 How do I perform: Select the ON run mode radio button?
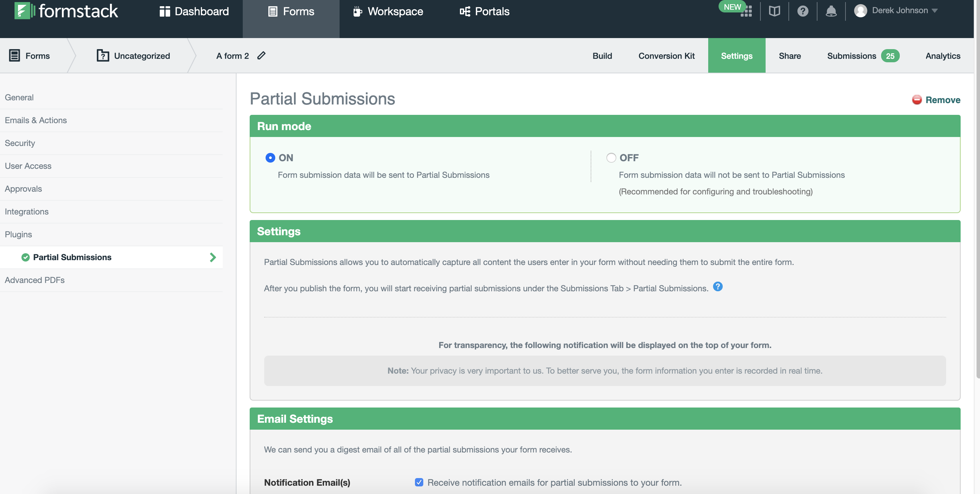pos(270,157)
